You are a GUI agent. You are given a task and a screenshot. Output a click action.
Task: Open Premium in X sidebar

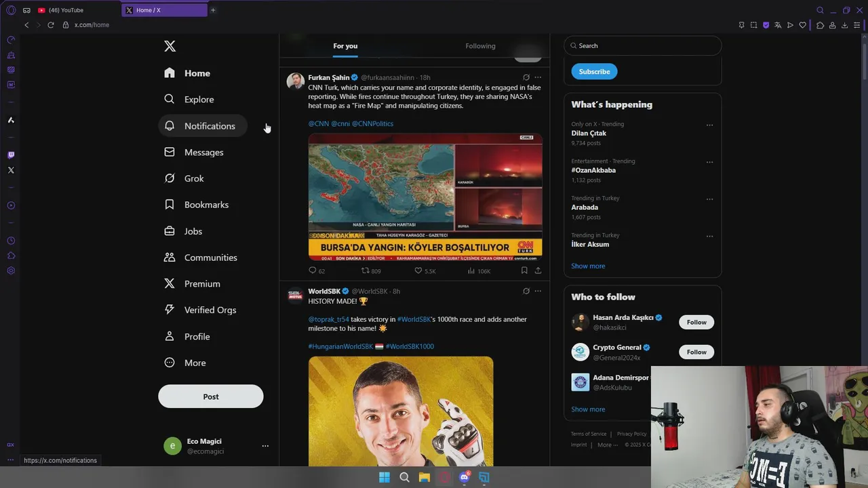point(193,284)
